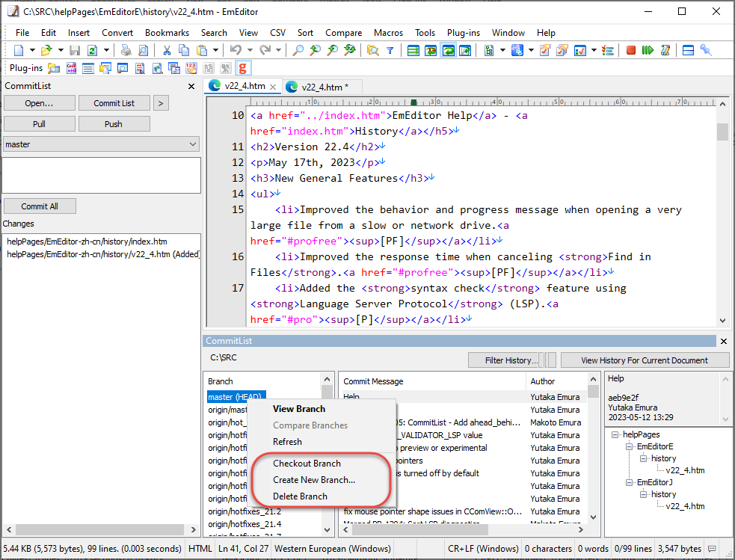Collapse the EmEditorJ tree node
735x560 pixels.
coord(629,482)
